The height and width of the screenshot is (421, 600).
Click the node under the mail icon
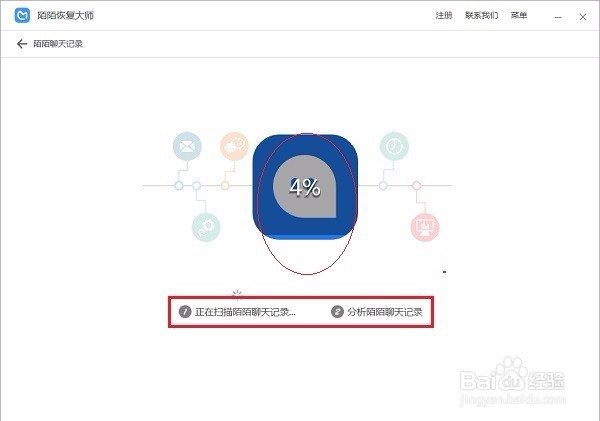(179, 186)
